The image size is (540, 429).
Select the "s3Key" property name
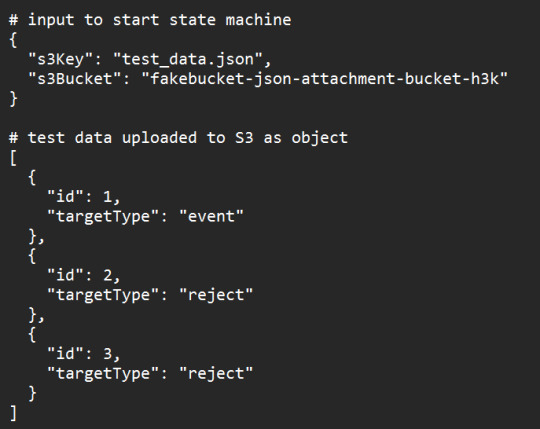click(61, 59)
